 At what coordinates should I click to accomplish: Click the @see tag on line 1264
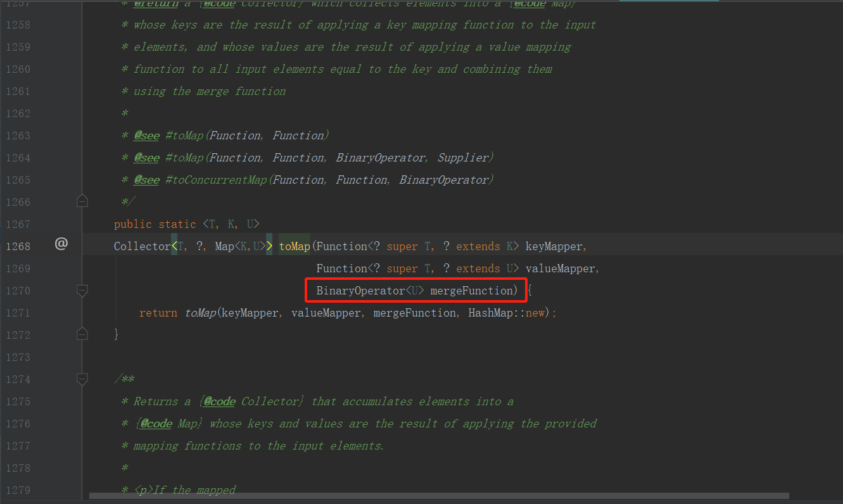pyautogui.click(x=146, y=158)
